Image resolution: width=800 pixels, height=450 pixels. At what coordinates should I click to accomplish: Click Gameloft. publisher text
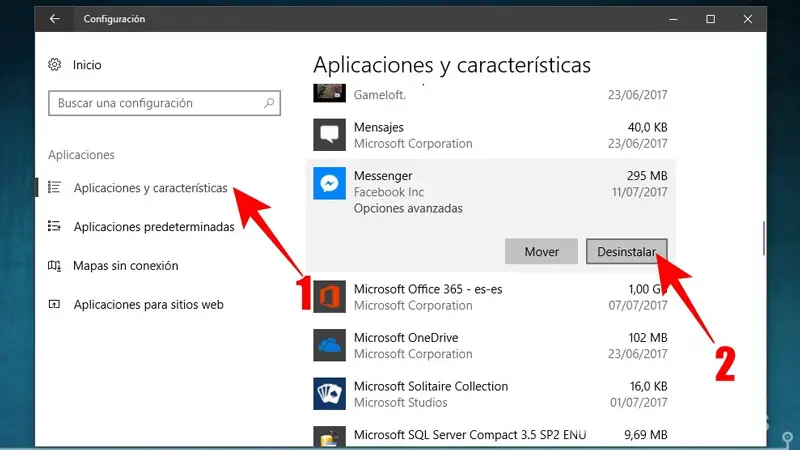tap(380, 95)
